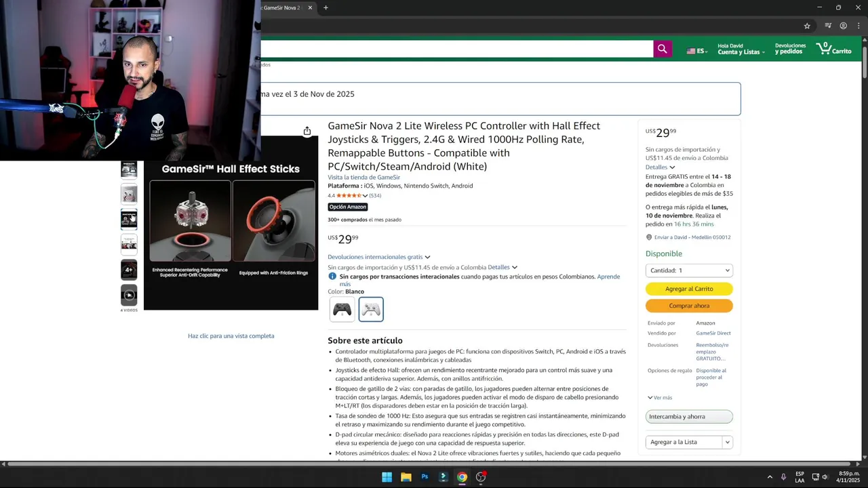Open a new browser tab

pos(325,7)
